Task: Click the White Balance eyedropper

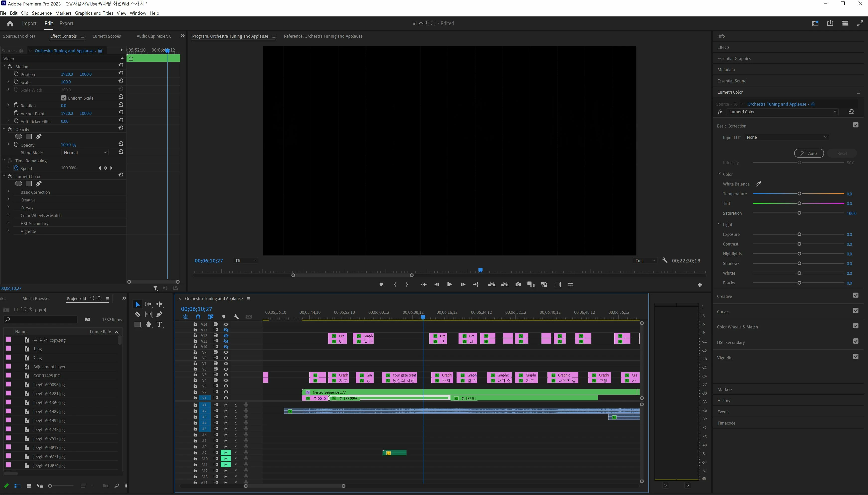Action: tap(758, 184)
